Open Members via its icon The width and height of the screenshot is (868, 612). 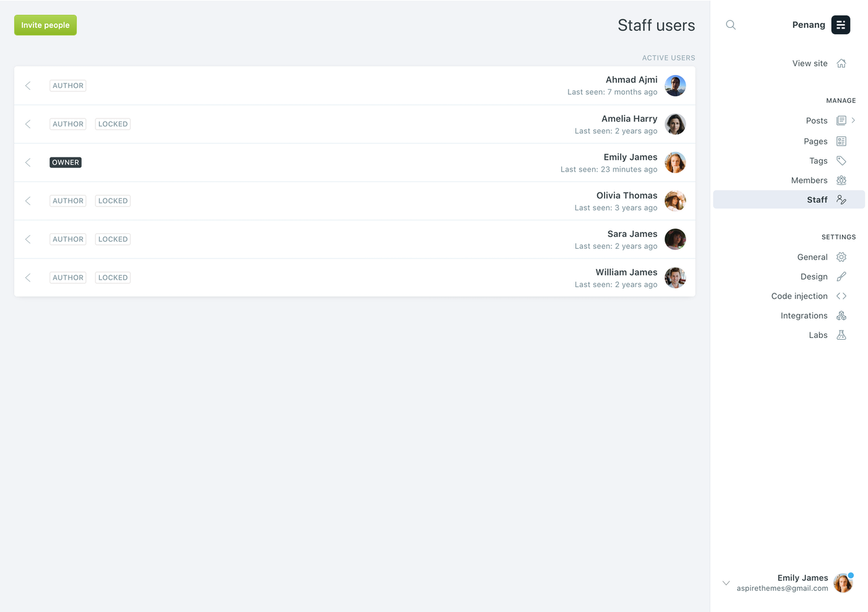click(841, 180)
